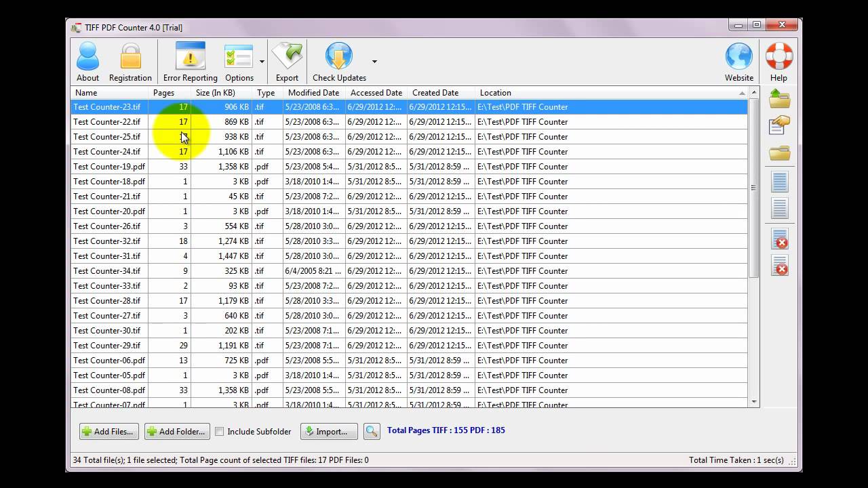The image size is (868, 488).
Task: Sort by the Pages column header
Action: pyautogui.click(x=170, y=93)
